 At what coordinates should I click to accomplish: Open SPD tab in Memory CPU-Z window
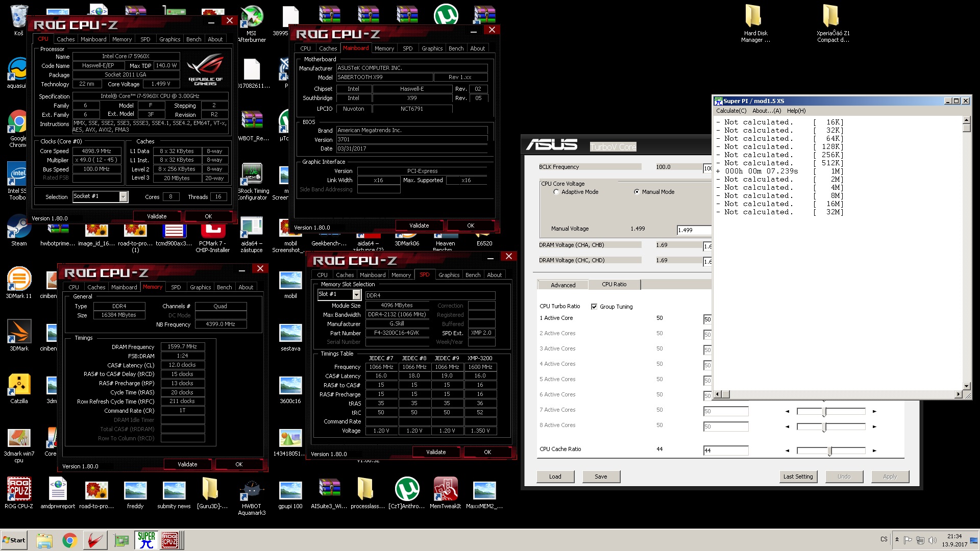tap(176, 287)
